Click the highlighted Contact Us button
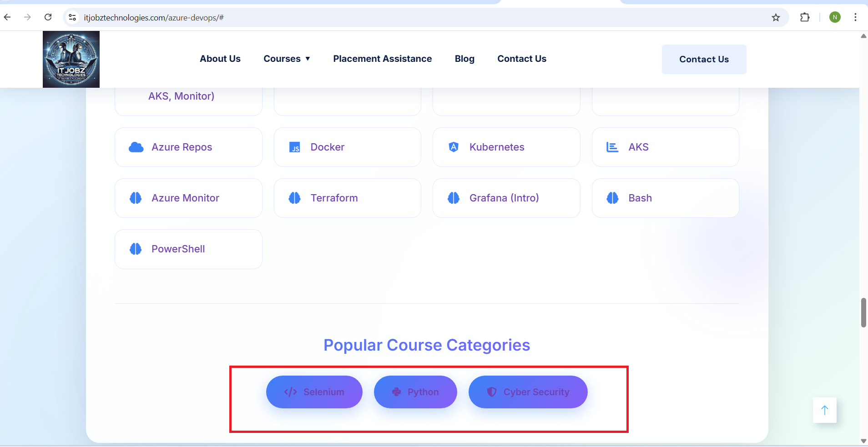Viewport: 868px width, 447px height. pos(704,59)
